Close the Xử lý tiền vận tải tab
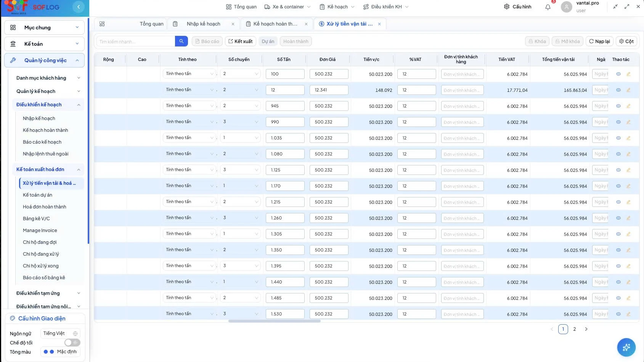 click(x=379, y=24)
